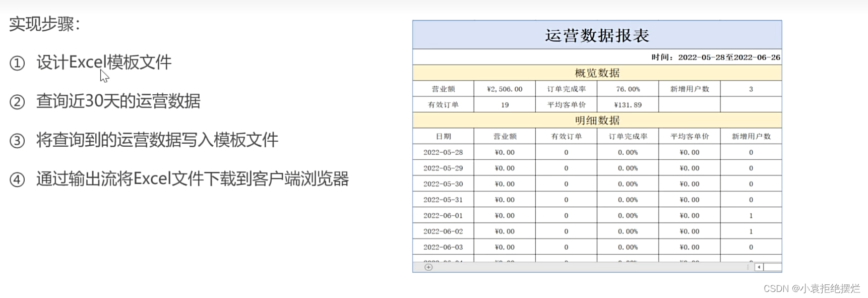868x298 pixels.
Task: Select valid orders 0 in 2022-05-30 row
Action: point(566,184)
